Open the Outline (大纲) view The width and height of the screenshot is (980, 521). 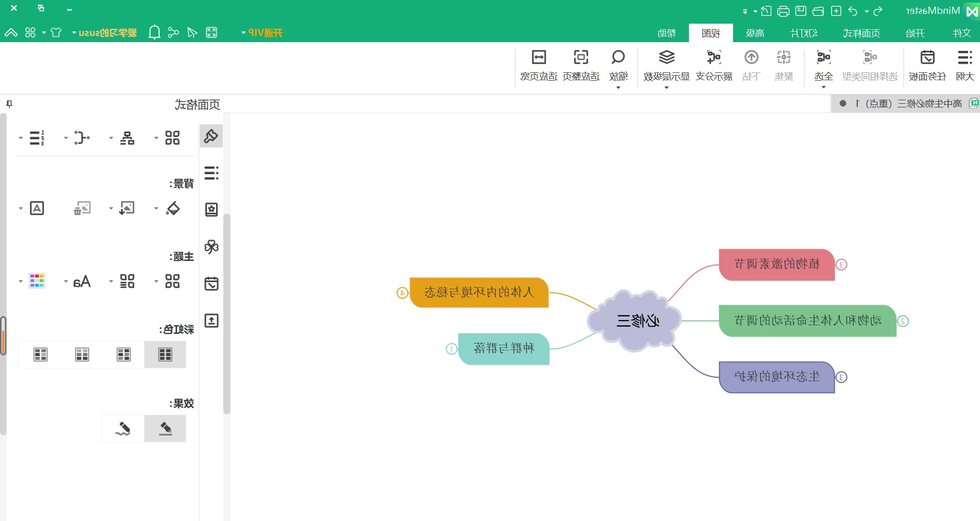(x=965, y=65)
